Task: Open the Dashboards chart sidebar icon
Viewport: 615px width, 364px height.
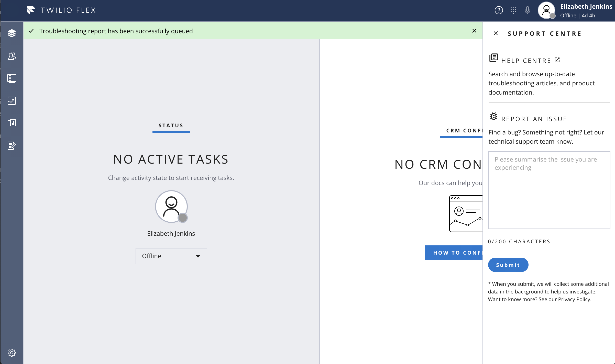Action: [x=12, y=101]
